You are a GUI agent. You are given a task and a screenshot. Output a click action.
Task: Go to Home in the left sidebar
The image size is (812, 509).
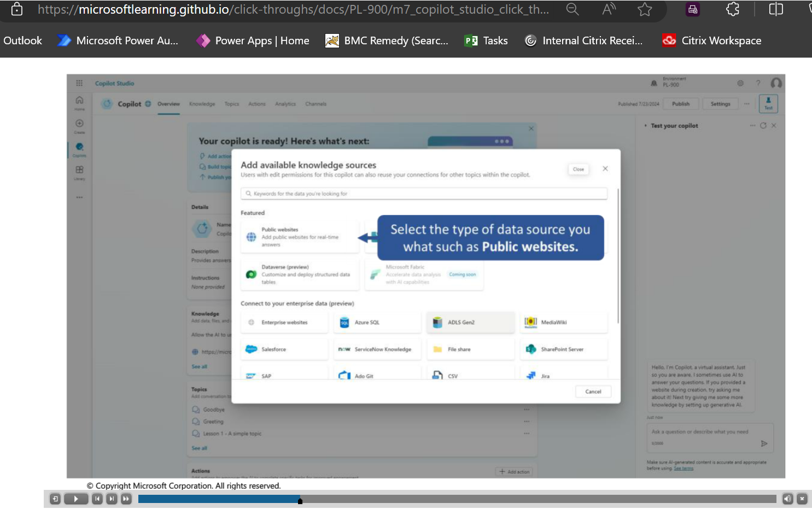click(79, 102)
